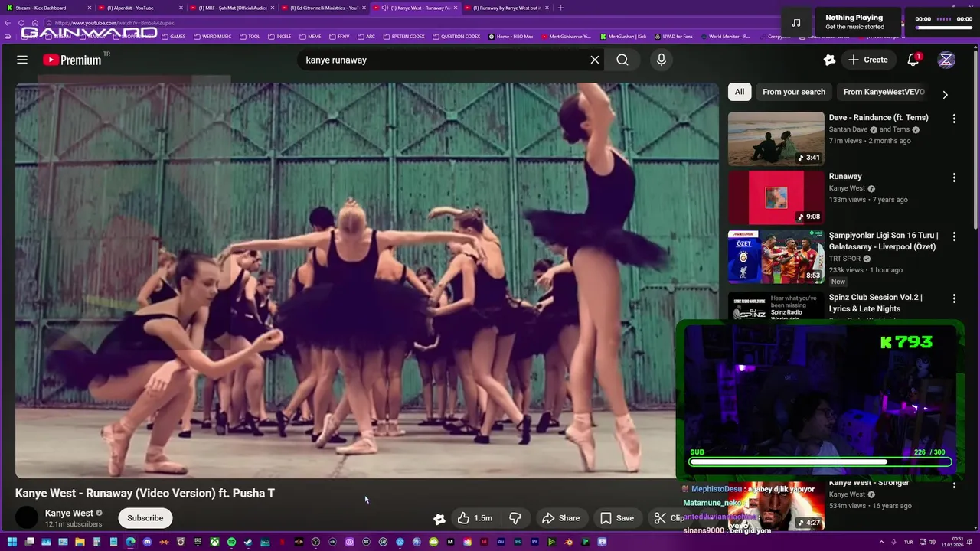Open the YouTube hamburger guide menu
The height and width of the screenshot is (551, 980).
click(x=22, y=60)
